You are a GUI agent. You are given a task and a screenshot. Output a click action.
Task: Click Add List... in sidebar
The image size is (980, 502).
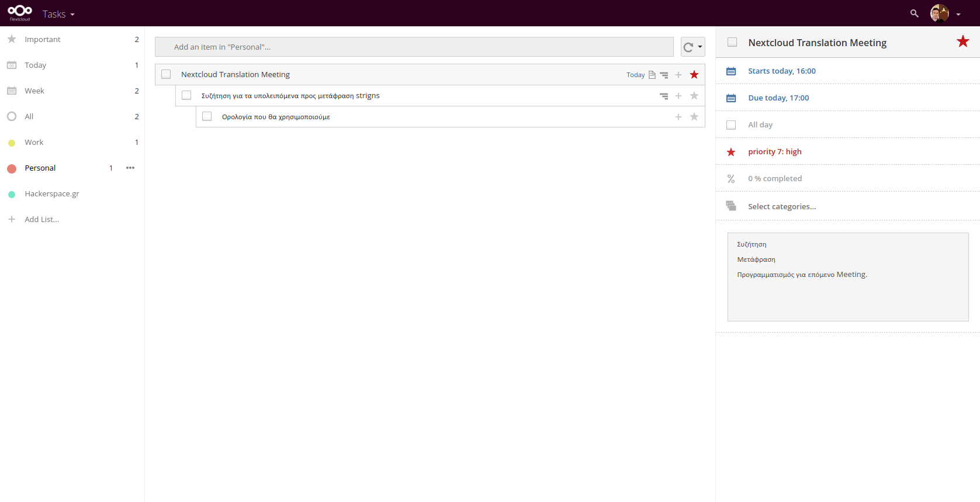tap(41, 219)
